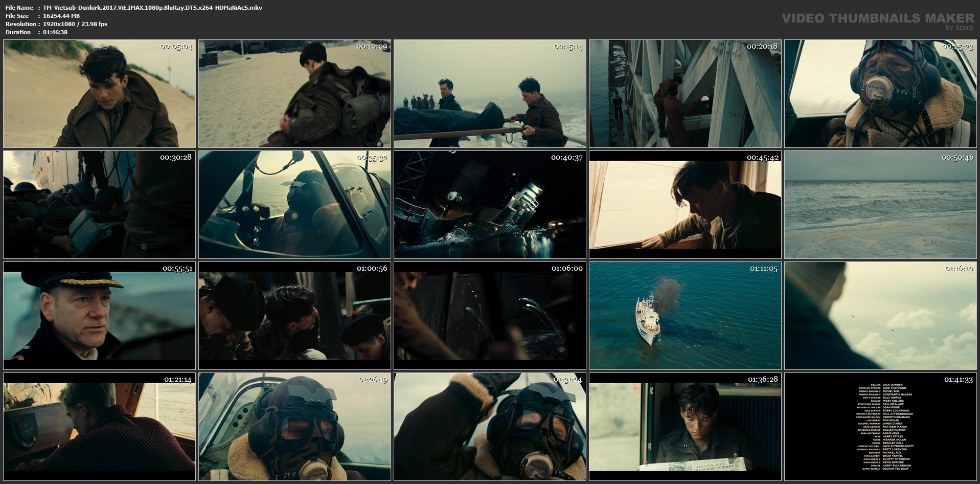Click the file name text ending in HDMaNiAcS.mkv
The height and width of the screenshot is (484, 980).
pyautogui.click(x=153, y=8)
